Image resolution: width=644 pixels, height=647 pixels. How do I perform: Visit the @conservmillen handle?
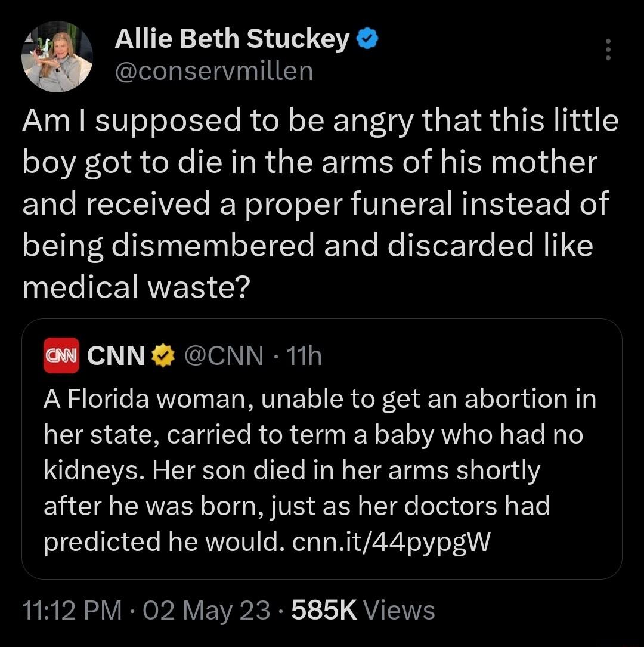[215, 70]
